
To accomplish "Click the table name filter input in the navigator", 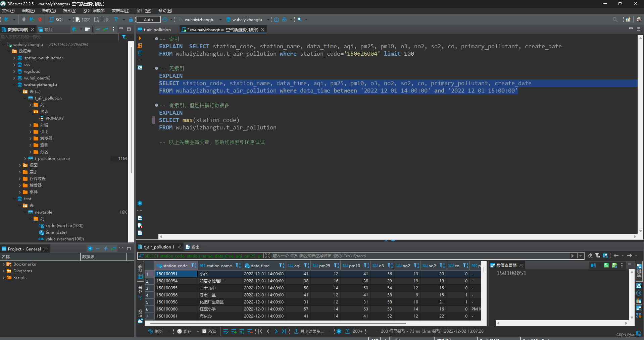I will (x=59, y=37).
